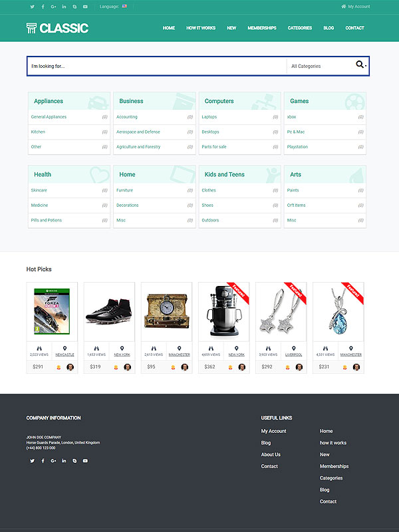
Task: Open Kids and Teens category heading
Action: [224, 174]
